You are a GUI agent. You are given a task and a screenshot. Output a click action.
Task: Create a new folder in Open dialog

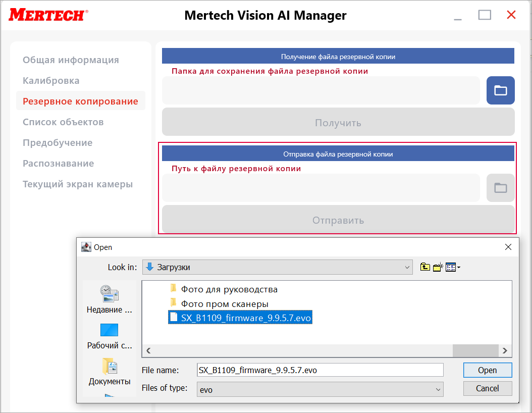[x=438, y=267]
